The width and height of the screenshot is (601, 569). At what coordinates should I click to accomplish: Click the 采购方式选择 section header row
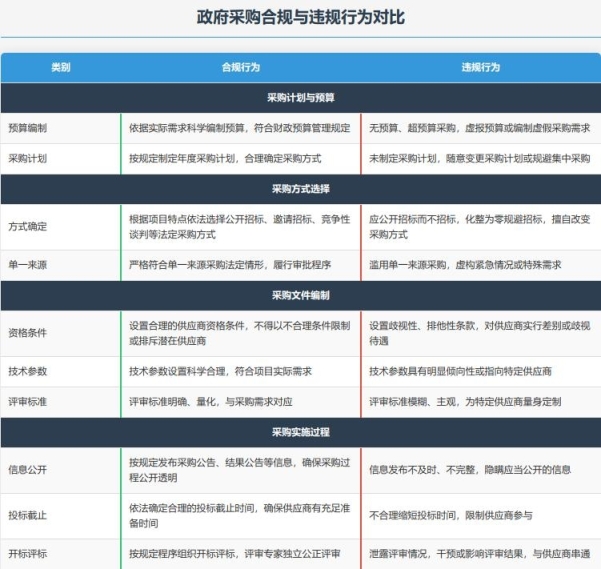point(300,188)
